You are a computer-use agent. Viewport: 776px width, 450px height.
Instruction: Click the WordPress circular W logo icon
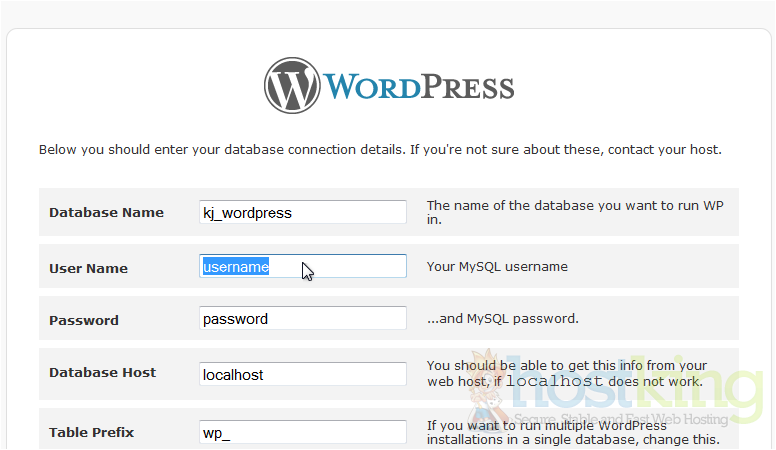pos(293,85)
